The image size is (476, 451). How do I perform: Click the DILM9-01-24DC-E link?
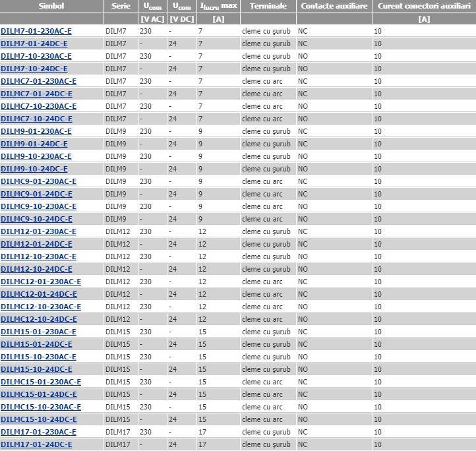34,144
